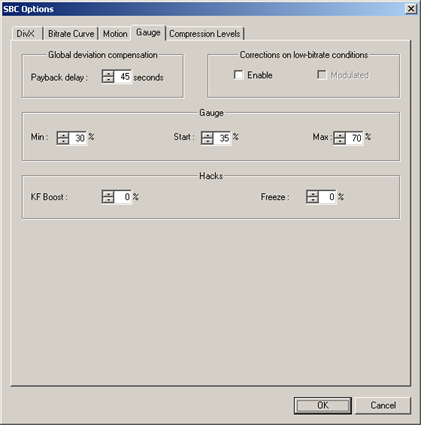Click the Gauge Start value field
Screen dimensions: 421x425
pos(222,138)
